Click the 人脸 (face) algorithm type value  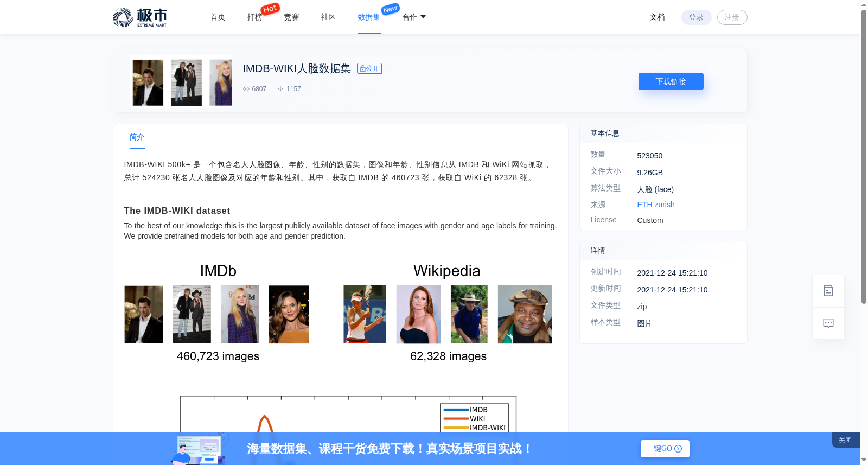(655, 189)
